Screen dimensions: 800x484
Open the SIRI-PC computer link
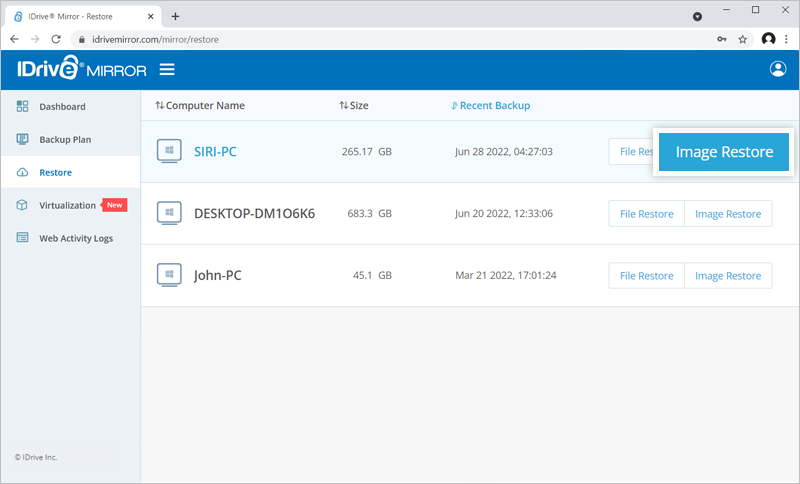pyautogui.click(x=215, y=151)
